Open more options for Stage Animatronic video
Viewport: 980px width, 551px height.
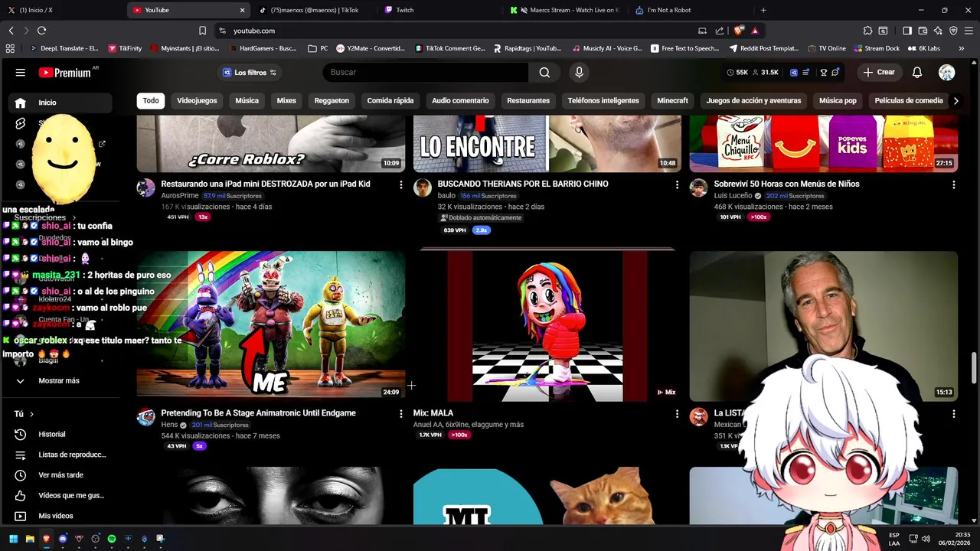[400, 413]
